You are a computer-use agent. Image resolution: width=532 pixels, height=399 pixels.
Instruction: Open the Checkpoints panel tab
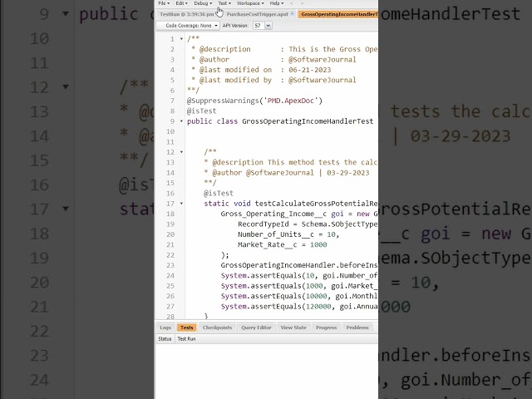(x=217, y=328)
